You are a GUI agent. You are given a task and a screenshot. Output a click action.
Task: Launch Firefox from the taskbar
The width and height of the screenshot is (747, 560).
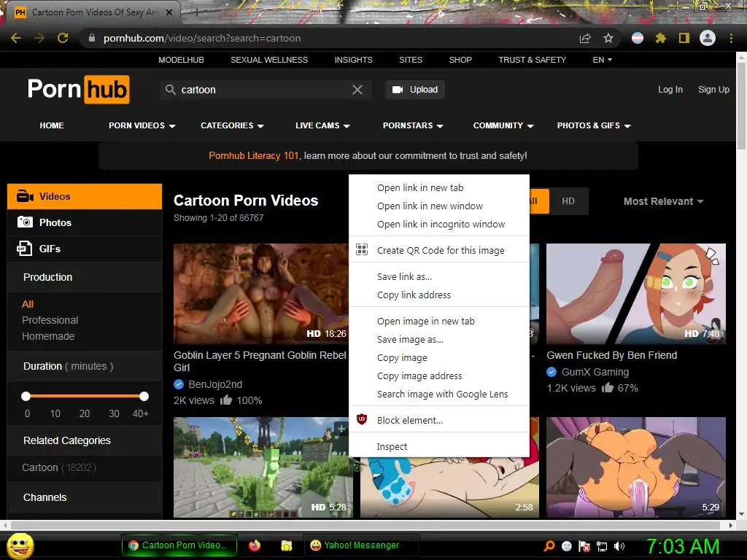pos(255,545)
